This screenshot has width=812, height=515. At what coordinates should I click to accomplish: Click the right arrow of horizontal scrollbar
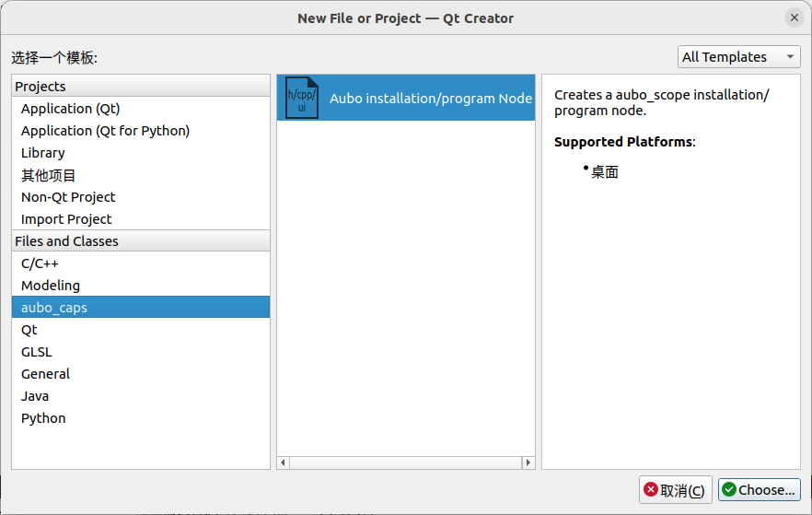tap(528, 462)
